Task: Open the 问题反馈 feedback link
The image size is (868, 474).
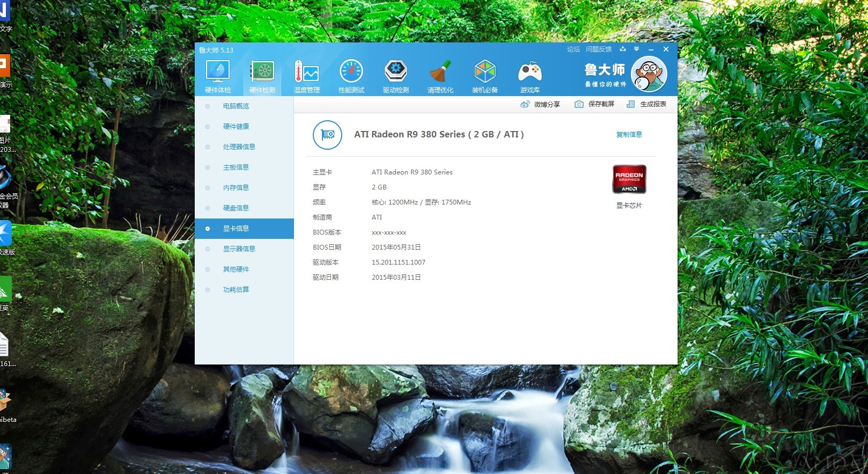Action: (599, 49)
